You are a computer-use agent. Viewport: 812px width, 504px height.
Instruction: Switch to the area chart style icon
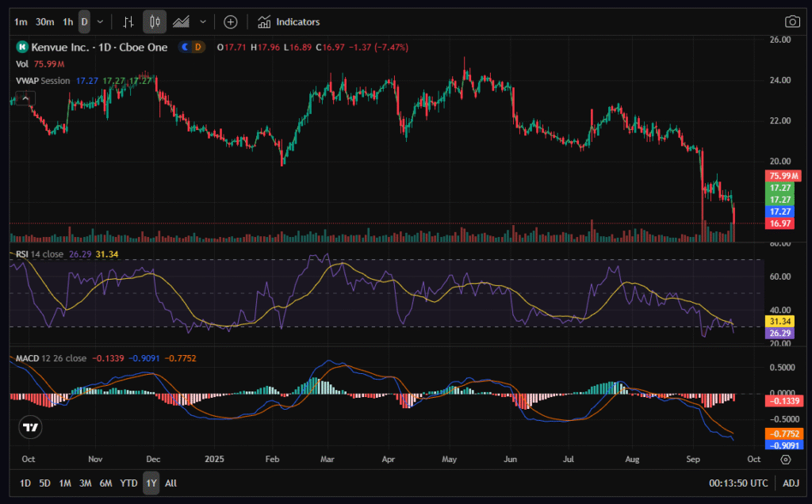pyautogui.click(x=182, y=21)
